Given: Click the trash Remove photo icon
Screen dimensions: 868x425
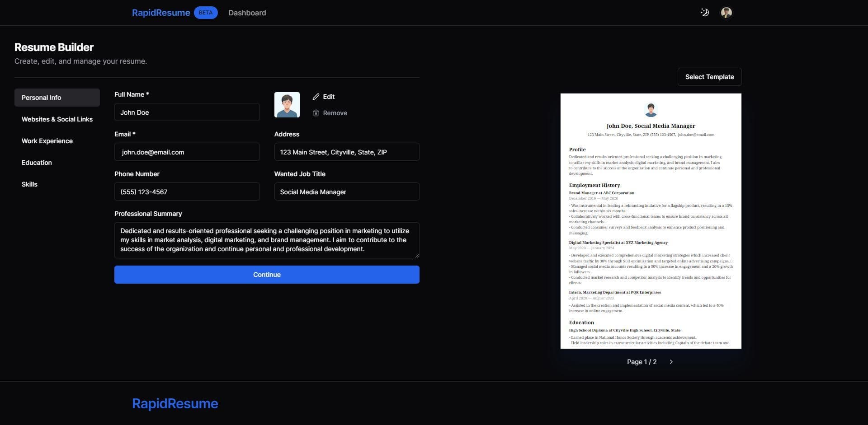Looking at the screenshot, I should click(316, 113).
